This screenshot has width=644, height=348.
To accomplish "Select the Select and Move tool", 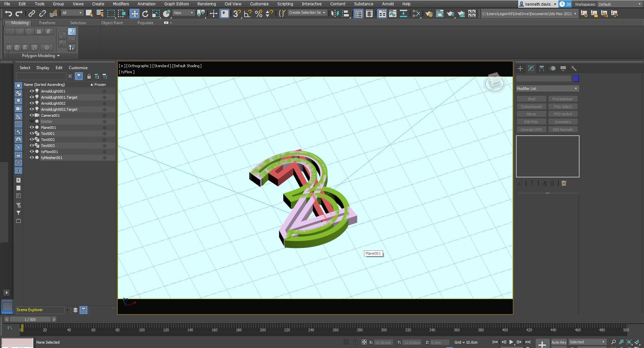I will pyautogui.click(x=134, y=13).
